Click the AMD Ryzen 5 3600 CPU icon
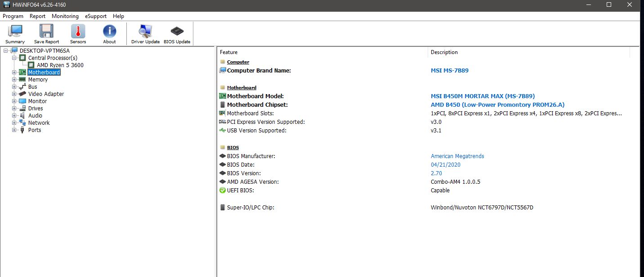Viewport: 644px width, 277px height. (31, 65)
